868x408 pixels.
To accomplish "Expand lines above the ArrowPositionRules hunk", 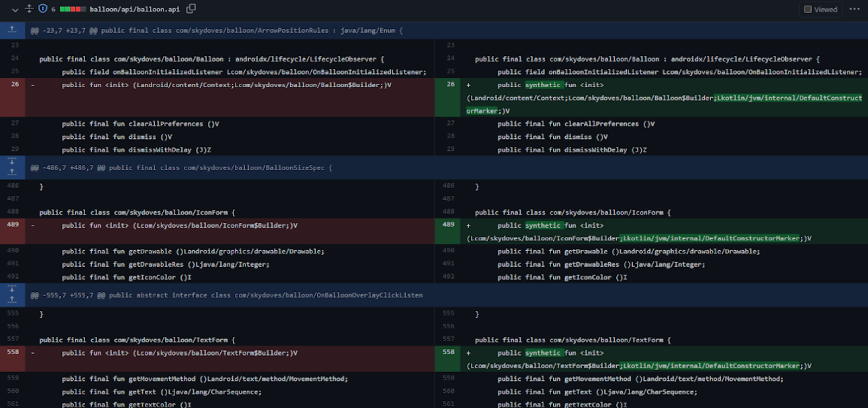I will coord(12,30).
